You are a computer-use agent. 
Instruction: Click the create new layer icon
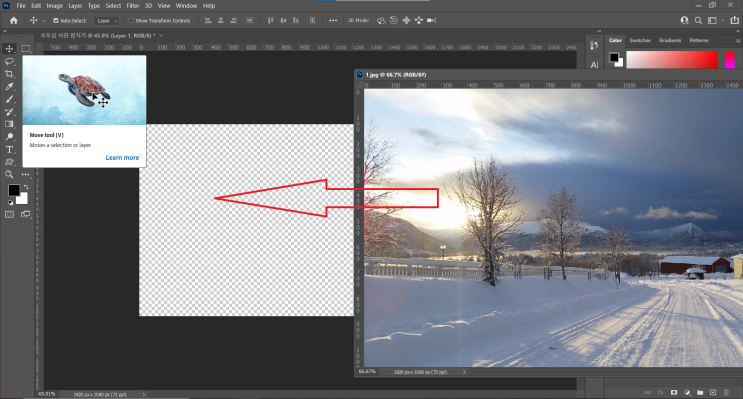coord(713,392)
